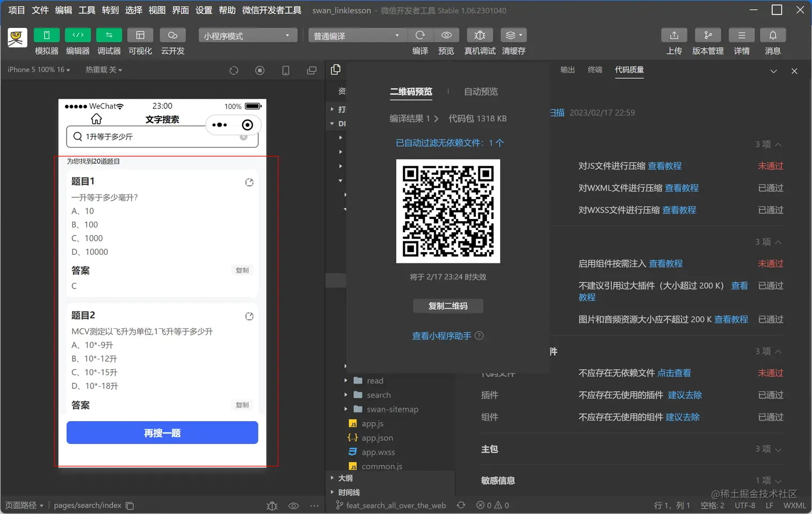Open the 项目 menu
The width and height of the screenshot is (812, 514).
17,10
